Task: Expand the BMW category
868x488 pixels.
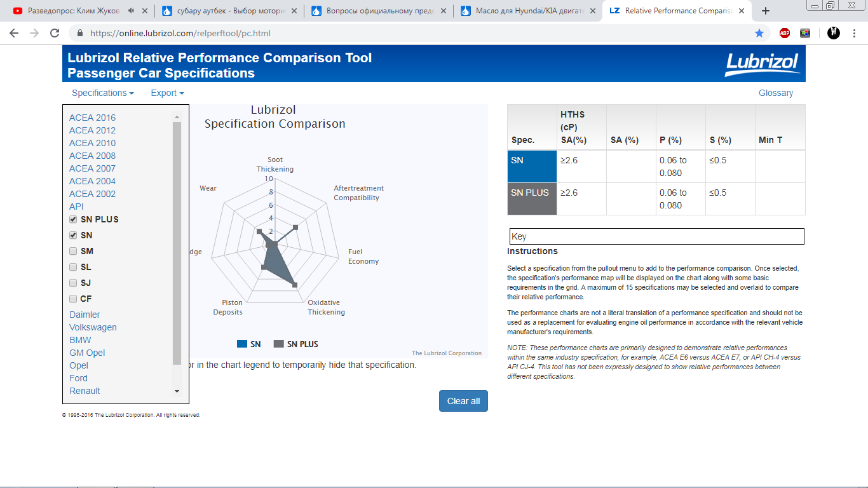Action: coord(80,340)
